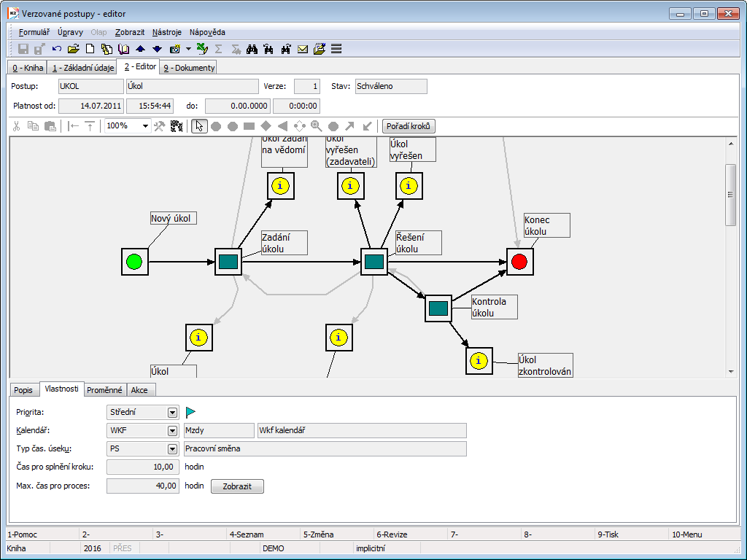The width and height of the screenshot is (747, 560).
Task: Click the hammer and wrench tools icon
Action: [x=159, y=126]
